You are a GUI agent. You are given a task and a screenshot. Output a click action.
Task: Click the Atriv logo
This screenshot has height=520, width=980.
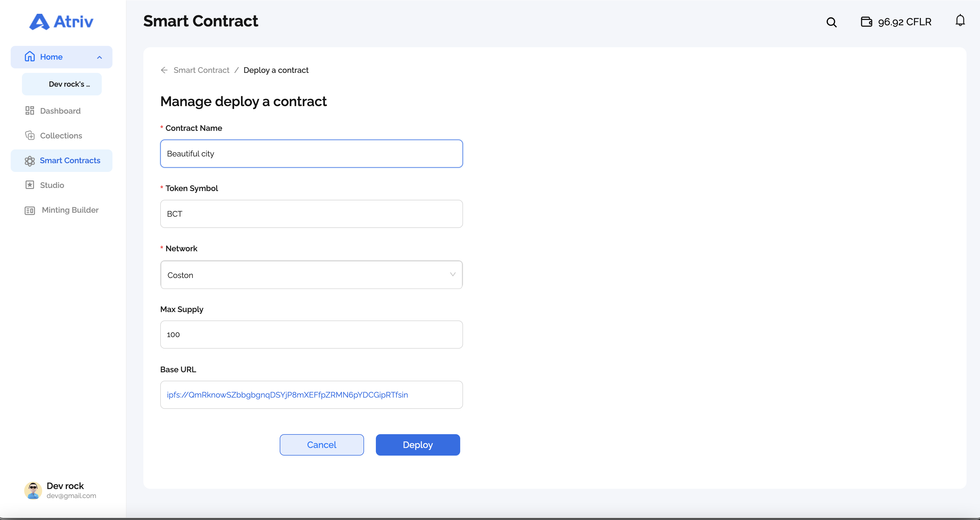click(x=61, y=22)
